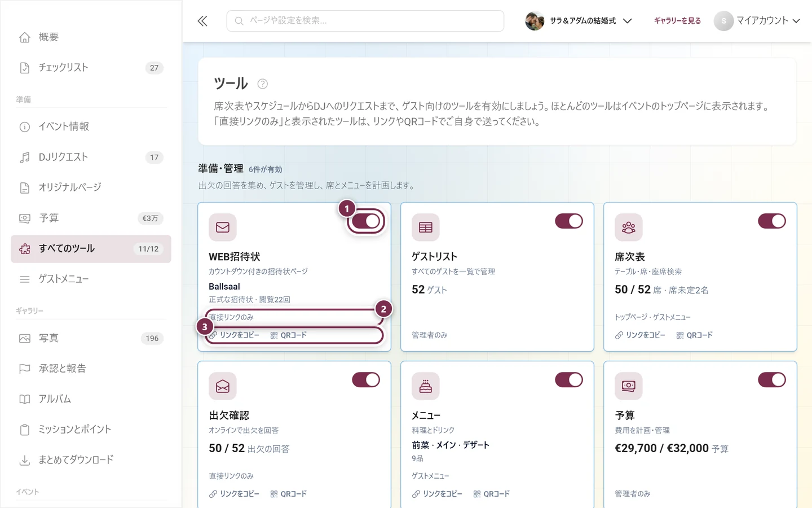Click the QR icon on 席次表 card
The image size is (812, 508).
pos(680,335)
